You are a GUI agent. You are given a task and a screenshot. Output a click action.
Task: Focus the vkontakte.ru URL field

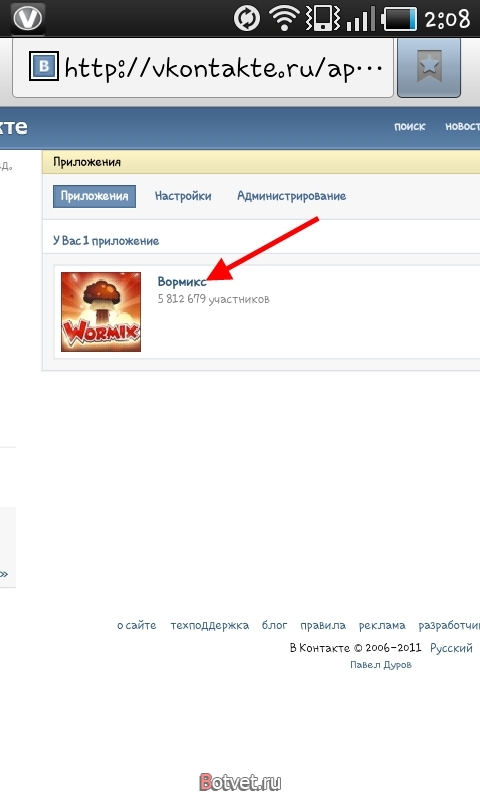pos(203,67)
